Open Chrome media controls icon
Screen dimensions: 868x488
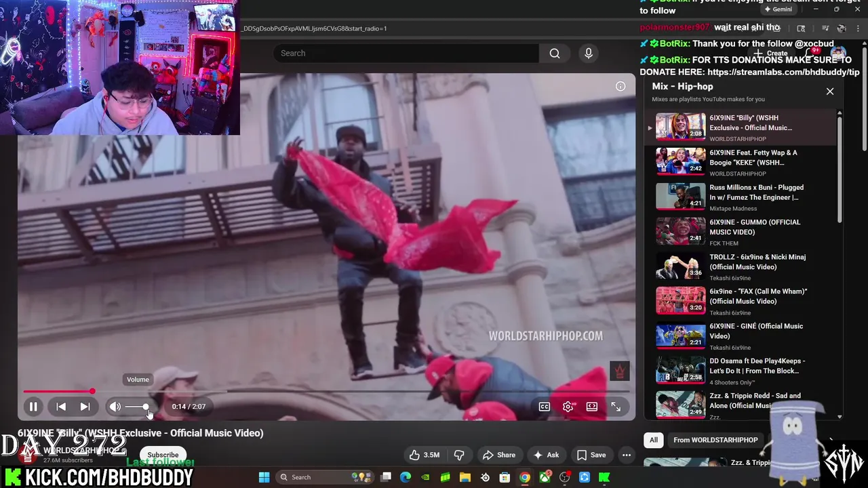[825, 28]
